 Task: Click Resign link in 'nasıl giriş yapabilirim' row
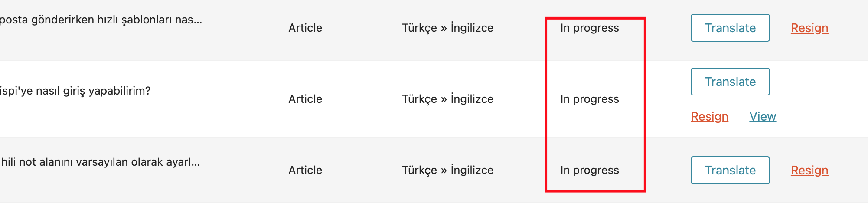tap(709, 116)
